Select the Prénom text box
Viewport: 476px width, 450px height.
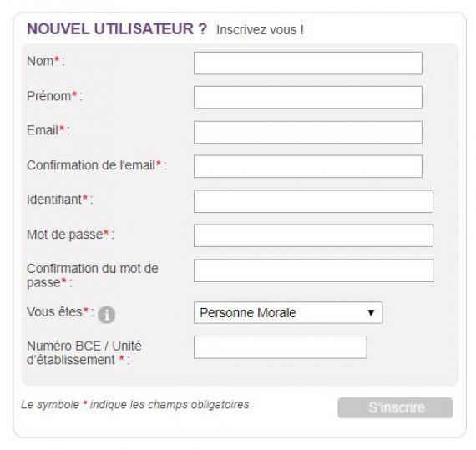(x=308, y=98)
